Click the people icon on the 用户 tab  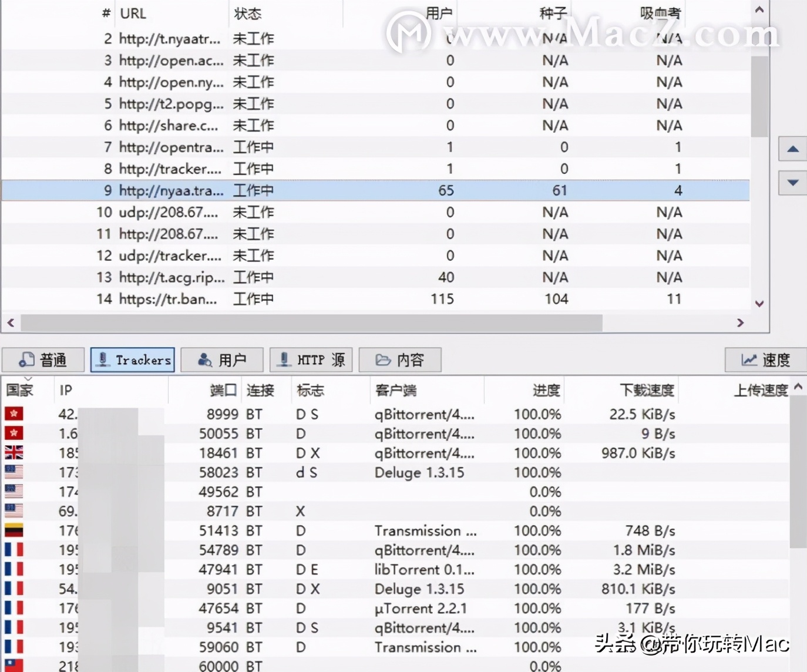(204, 359)
